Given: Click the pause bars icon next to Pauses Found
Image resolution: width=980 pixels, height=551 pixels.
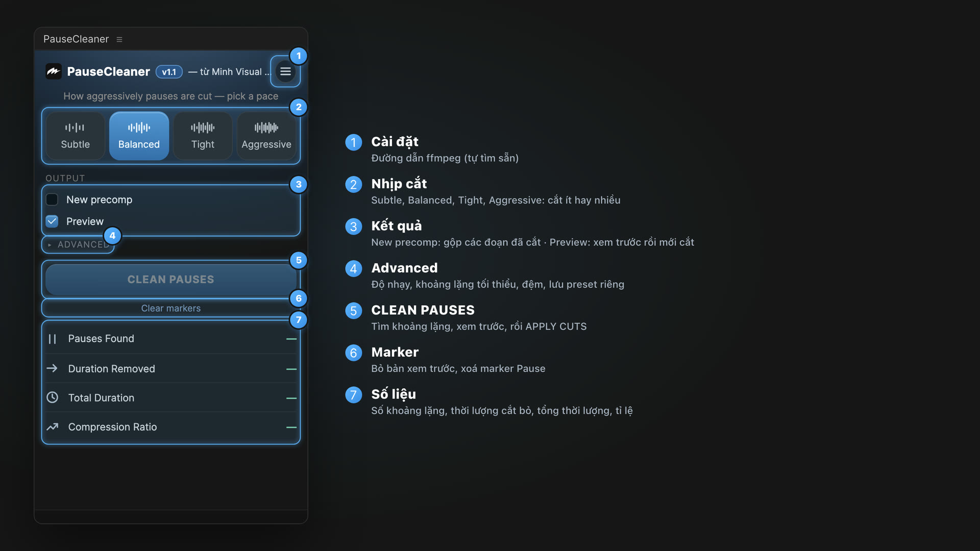Looking at the screenshot, I should pos(52,339).
